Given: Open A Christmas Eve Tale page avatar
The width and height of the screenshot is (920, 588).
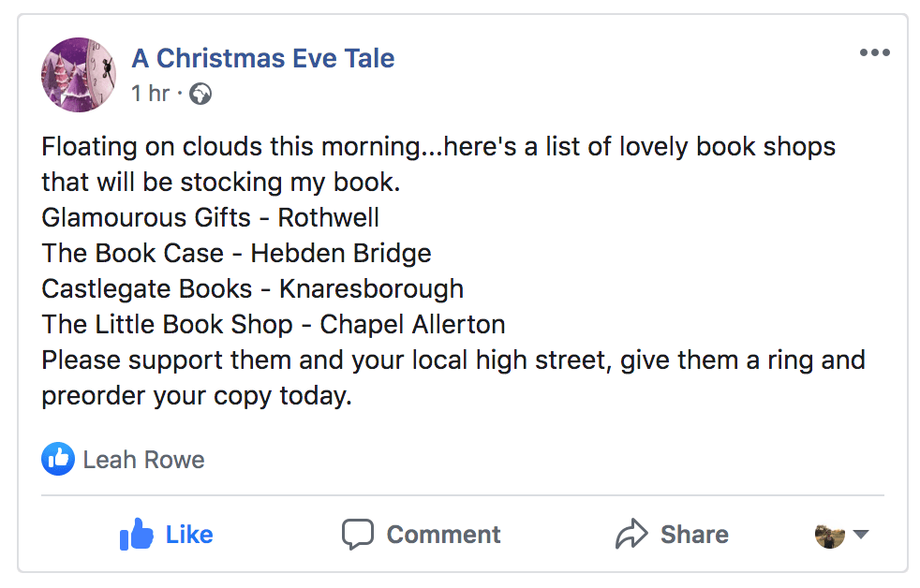Looking at the screenshot, I should (79, 75).
